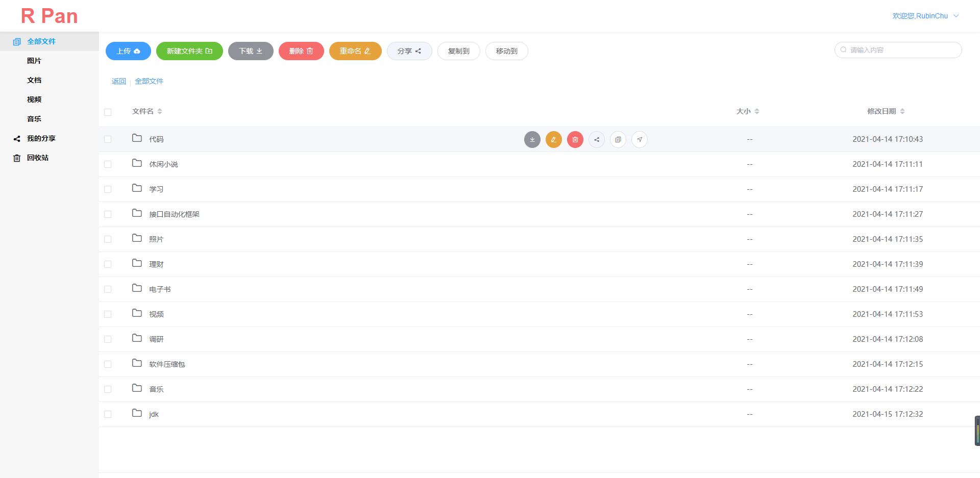Sort files by 大小 using its sort control
The width and height of the screenshot is (980, 478).
[757, 111]
